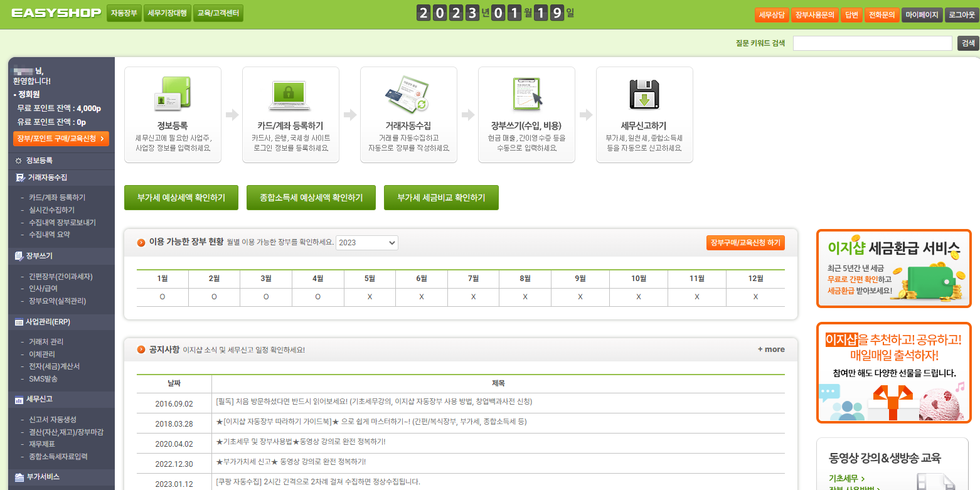This screenshot has width=980, height=490.
Task: Open 거래처 관리 sidebar link
Action: coord(46,342)
